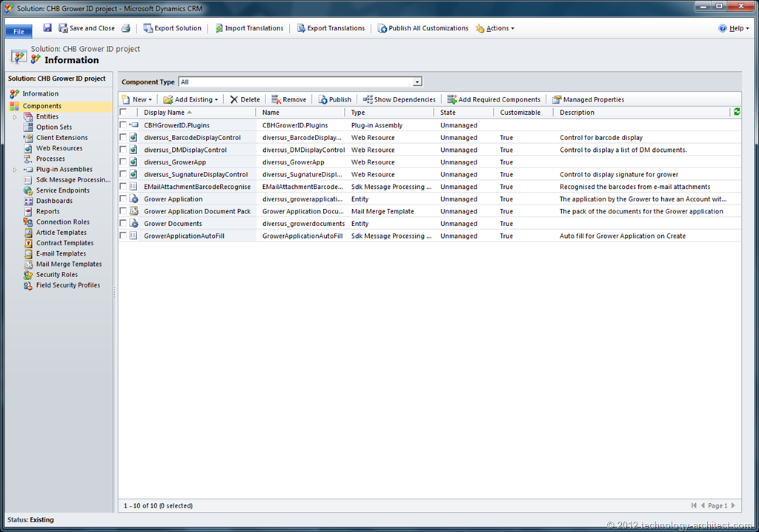Image resolution: width=759 pixels, height=532 pixels.
Task: Click the Import Translations button
Action: point(249,28)
